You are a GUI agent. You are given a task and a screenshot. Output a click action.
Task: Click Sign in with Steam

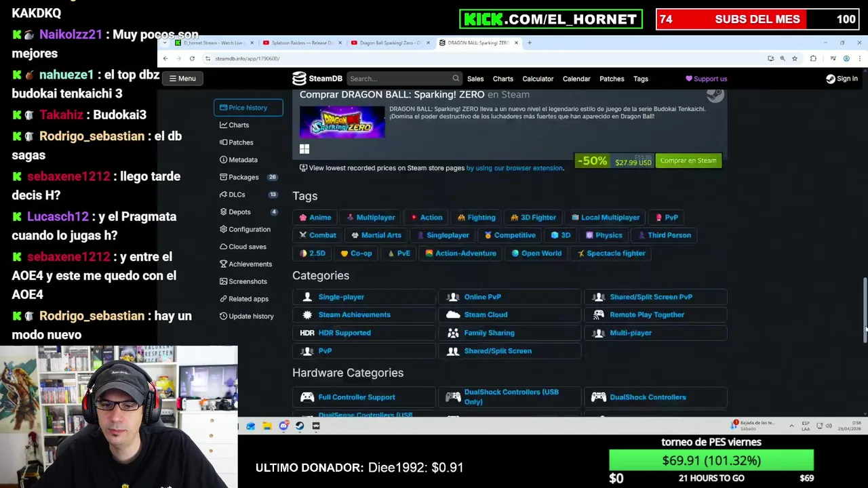pos(842,79)
